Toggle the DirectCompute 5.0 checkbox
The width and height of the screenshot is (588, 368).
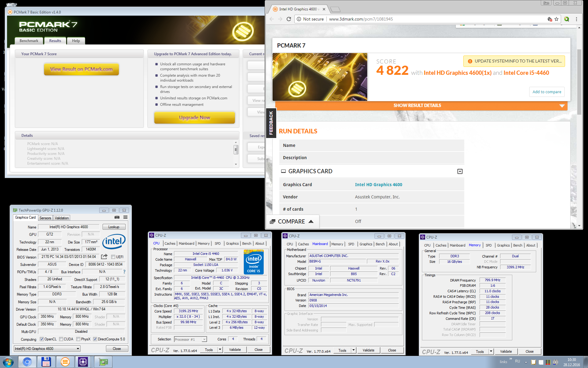(95, 339)
